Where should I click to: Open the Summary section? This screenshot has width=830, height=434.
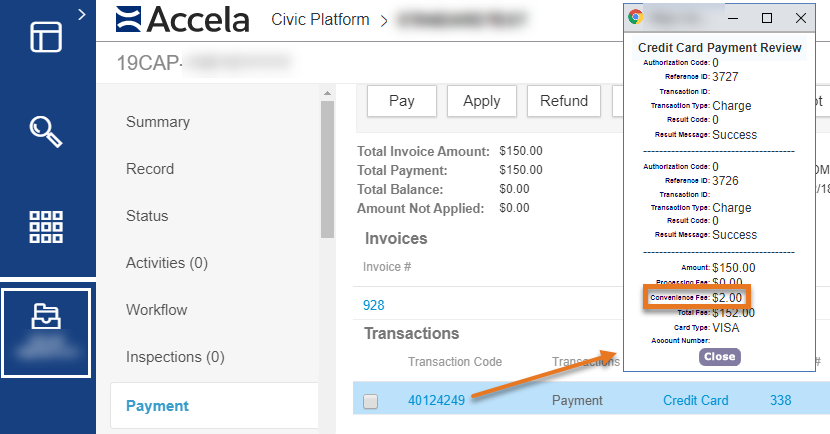coord(157,122)
